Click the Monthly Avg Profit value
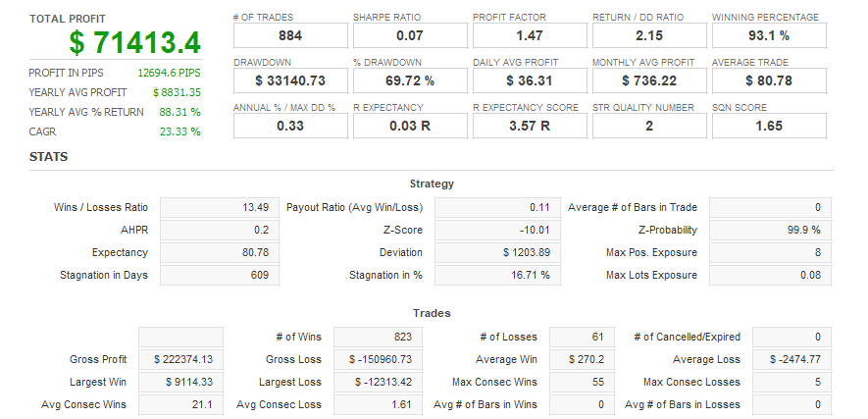868x419 pixels. coord(649,80)
